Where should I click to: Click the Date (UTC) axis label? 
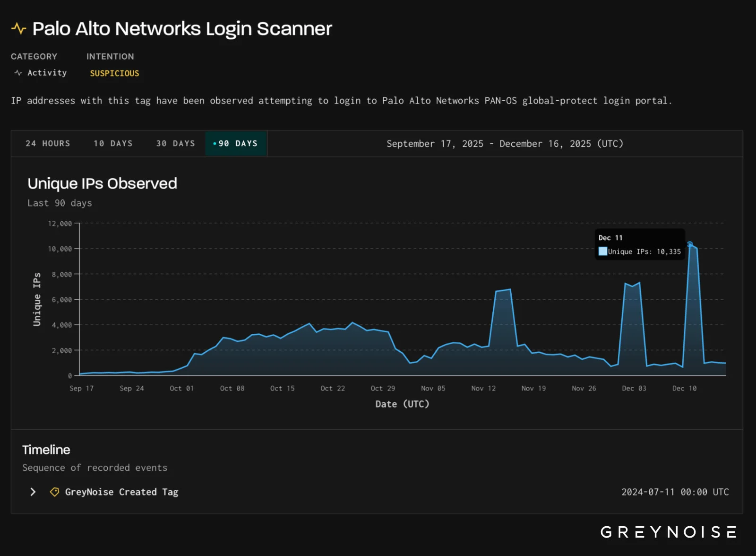(x=402, y=404)
